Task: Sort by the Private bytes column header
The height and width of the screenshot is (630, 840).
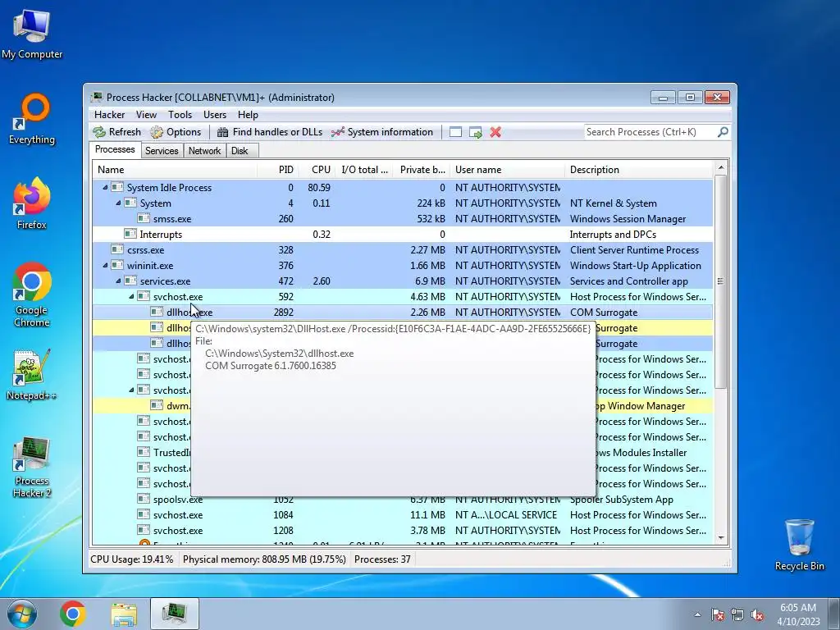Action: click(x=422, y=170)
